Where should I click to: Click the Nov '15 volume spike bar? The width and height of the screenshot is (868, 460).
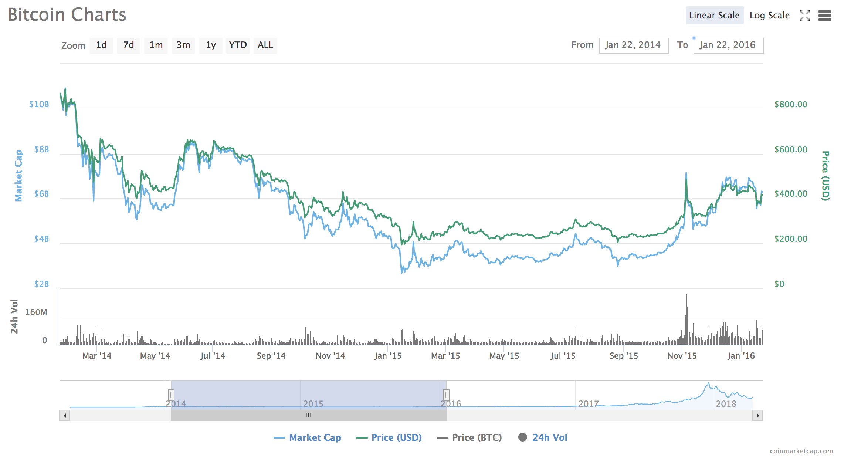686,320
